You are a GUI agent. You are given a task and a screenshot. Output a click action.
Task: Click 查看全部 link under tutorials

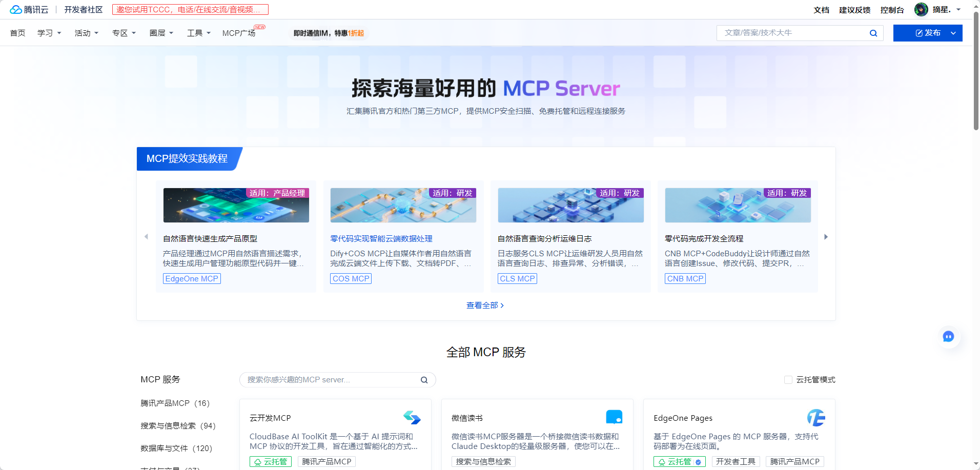point(485,305)
